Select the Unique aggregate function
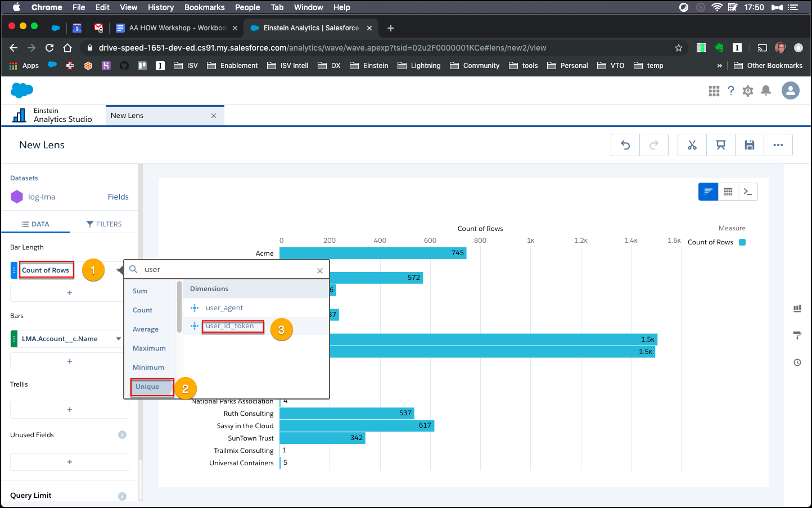 [x=151, y=387]
